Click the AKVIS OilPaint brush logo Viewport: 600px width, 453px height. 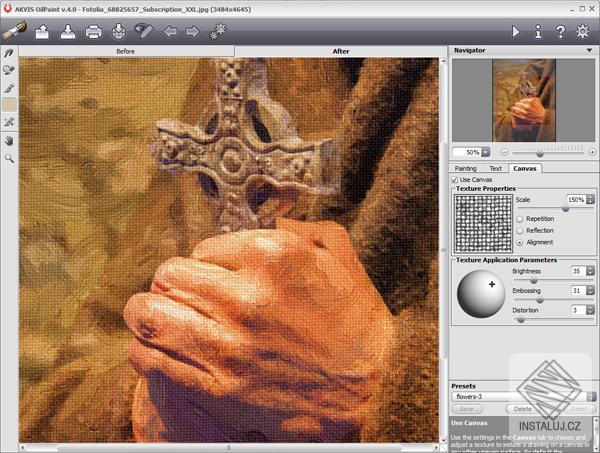click(x=15, y=31)
